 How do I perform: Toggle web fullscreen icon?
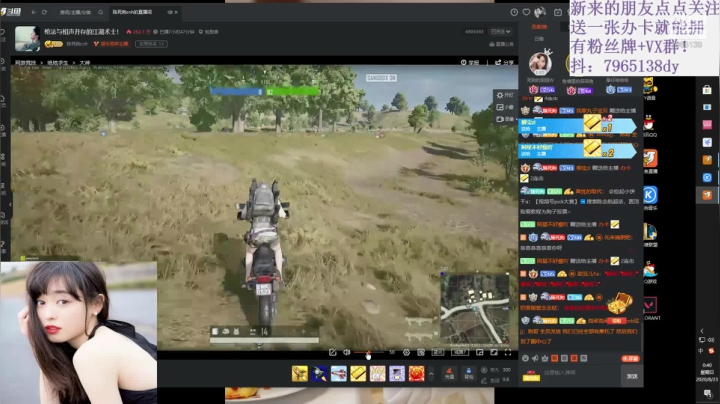click(494, 352)
